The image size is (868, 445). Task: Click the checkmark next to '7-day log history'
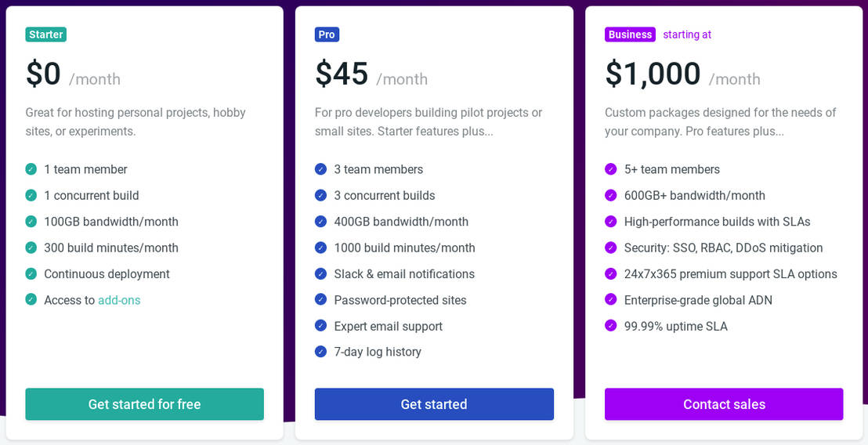pos(320,352)
